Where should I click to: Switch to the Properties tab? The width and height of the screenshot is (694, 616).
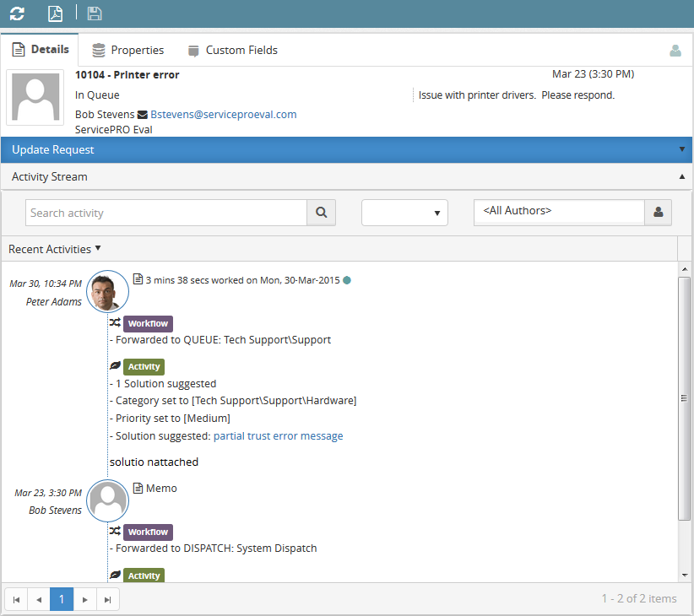click(128, 51)
